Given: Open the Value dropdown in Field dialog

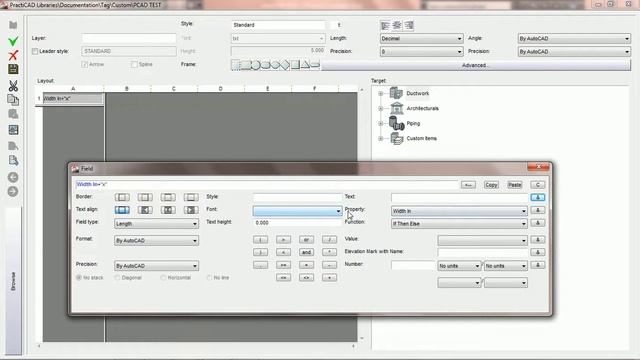Looking at the screenshot, I should click(x=482, y=240).
